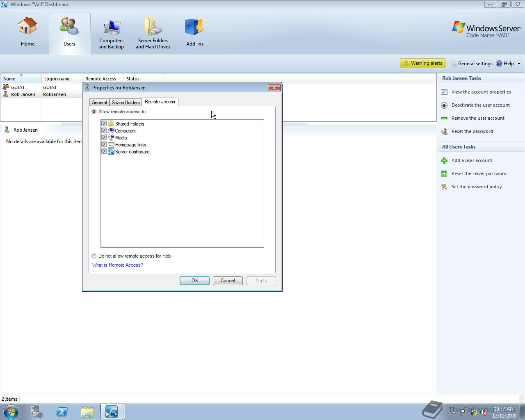Sort by Remote Access column header
This screenshot has height=420, width=525.
point(103,78)
